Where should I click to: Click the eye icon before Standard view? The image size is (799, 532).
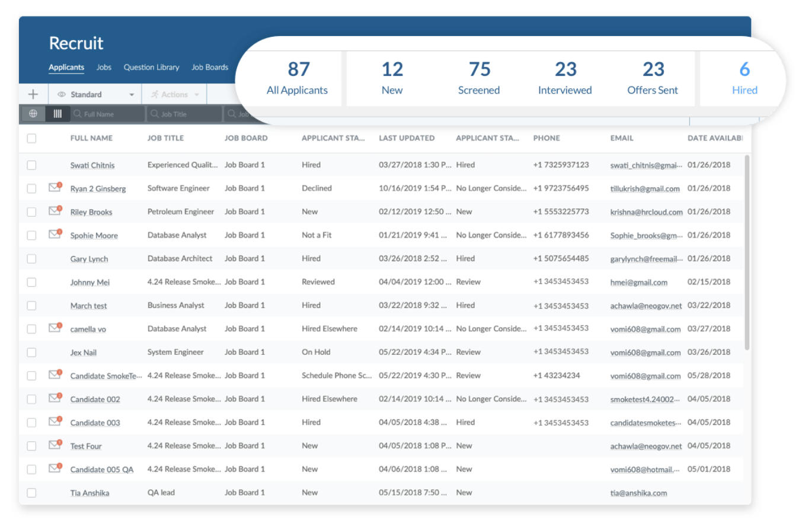click(63, 94)
